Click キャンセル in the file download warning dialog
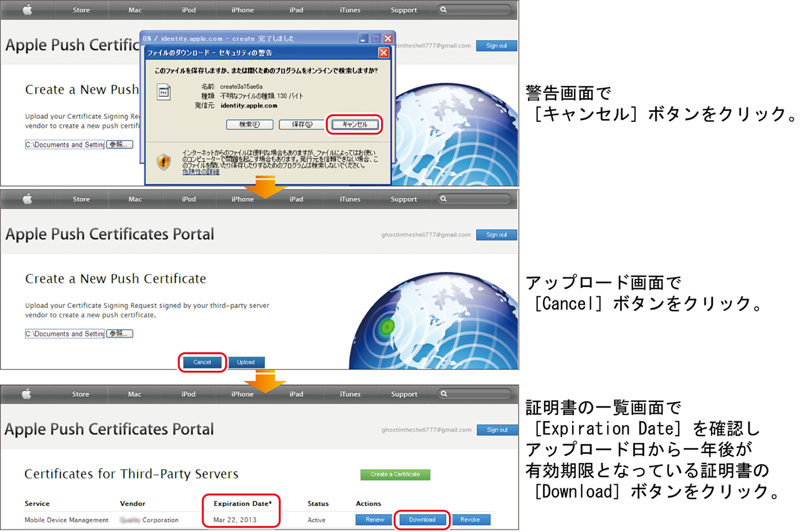 [x=353, y=124]
